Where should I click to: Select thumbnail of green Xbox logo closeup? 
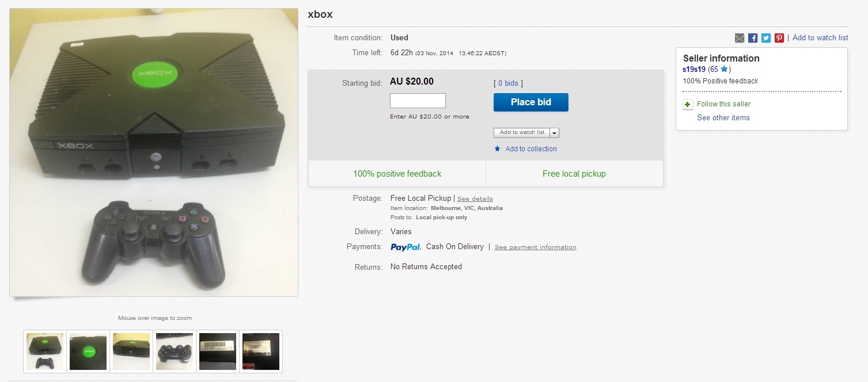tap(88, 352)
